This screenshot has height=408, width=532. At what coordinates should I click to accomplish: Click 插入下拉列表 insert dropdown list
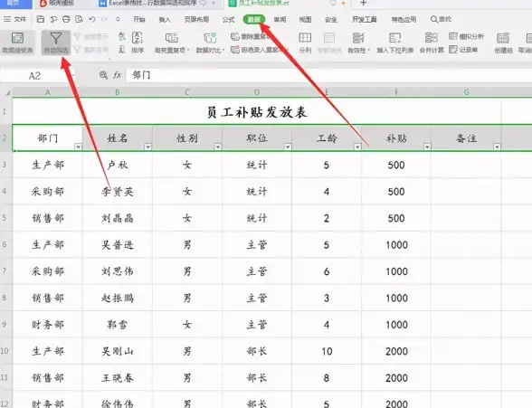[394, 43]
